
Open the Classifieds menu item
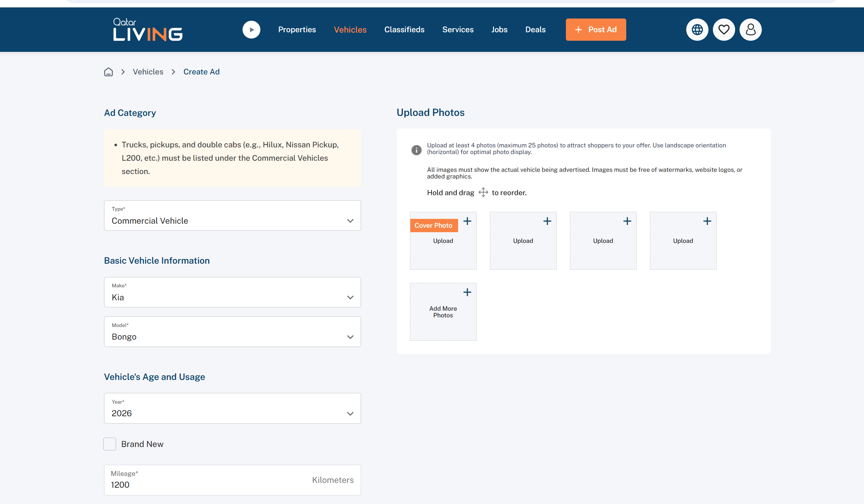coord(404,30)
